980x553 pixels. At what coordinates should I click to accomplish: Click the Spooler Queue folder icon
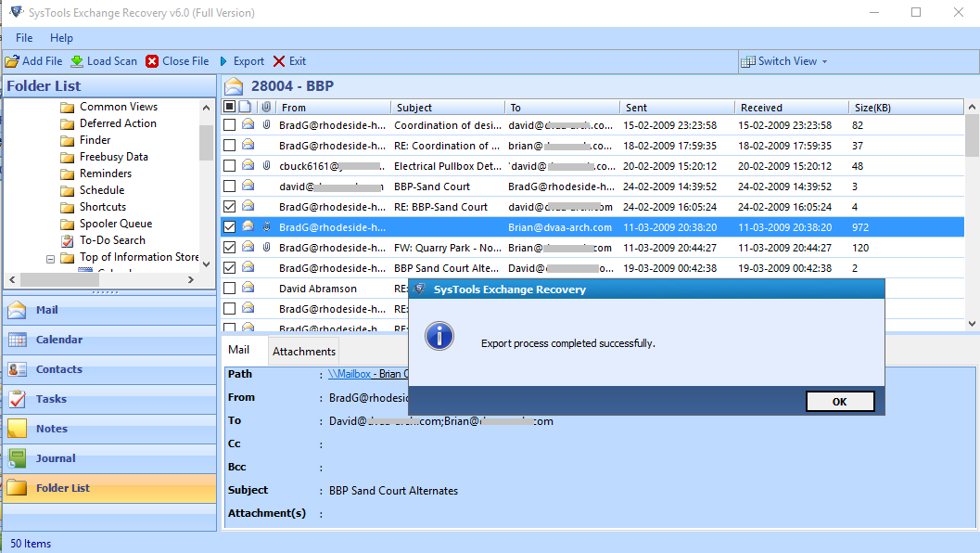68,224
